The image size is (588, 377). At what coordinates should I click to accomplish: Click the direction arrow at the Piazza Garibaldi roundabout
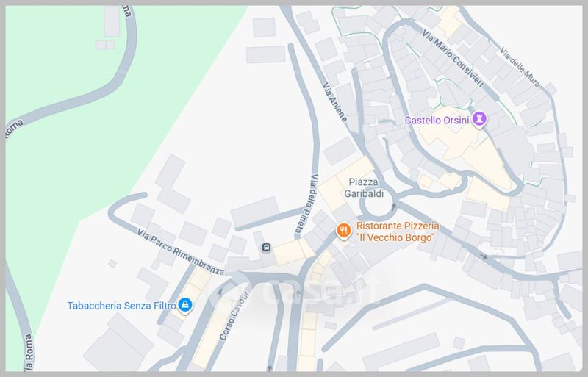click(393, 207)
